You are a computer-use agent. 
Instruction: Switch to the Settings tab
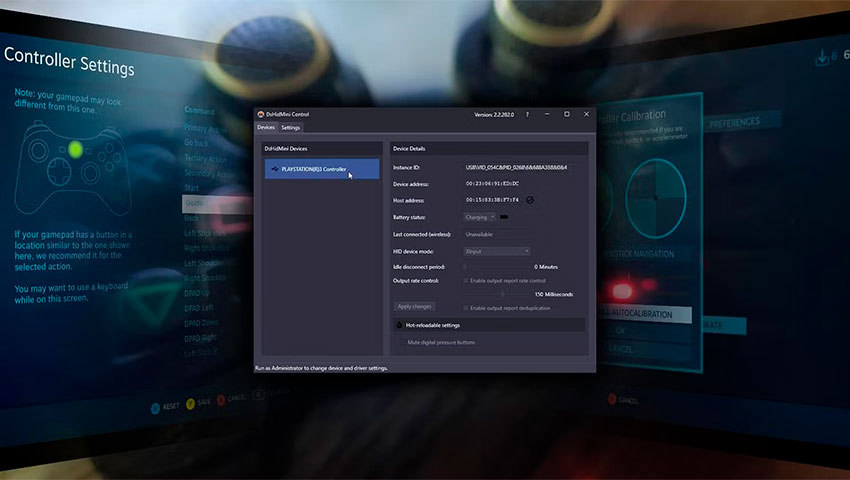click(x=291, y=128)
